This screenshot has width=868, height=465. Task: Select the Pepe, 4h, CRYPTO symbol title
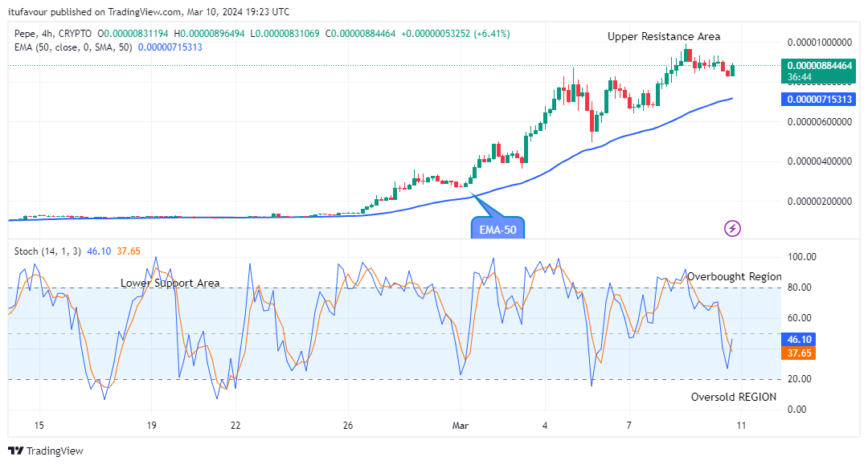[x=53, y=34]
